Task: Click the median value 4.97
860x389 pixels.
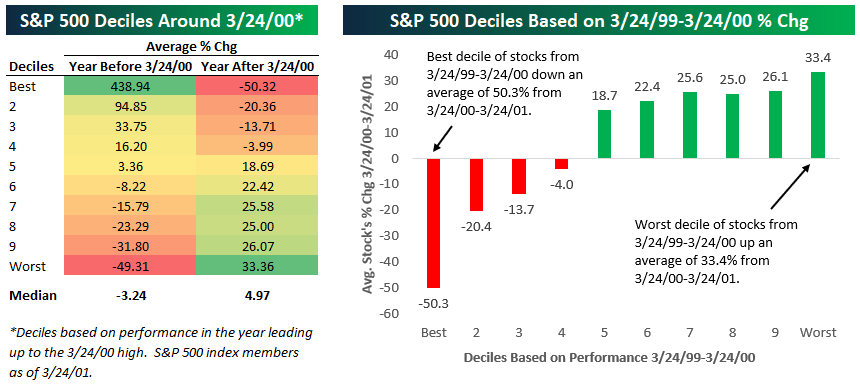Action: pyautogui.click(x=257, y=296)
